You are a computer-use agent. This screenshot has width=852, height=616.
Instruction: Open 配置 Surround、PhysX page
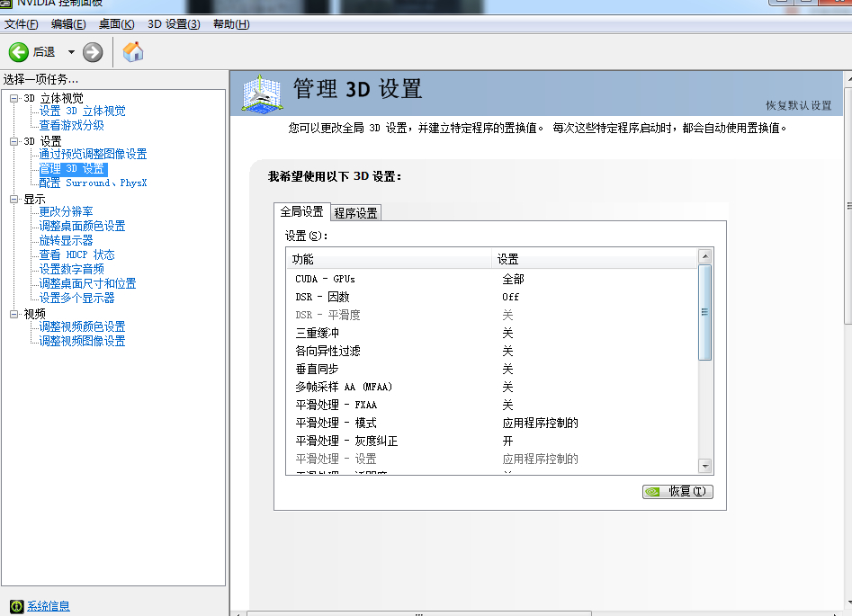[x=93, y=183]
